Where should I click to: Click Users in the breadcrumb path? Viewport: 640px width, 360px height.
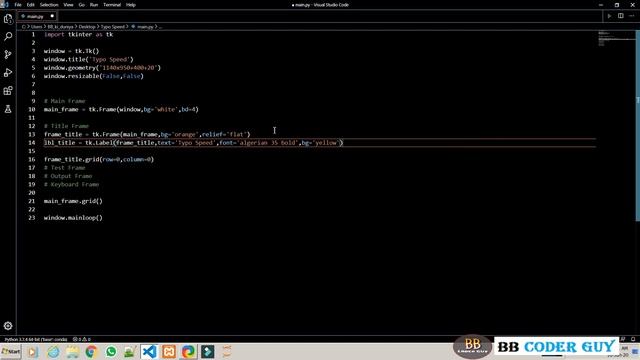(37, 27)
